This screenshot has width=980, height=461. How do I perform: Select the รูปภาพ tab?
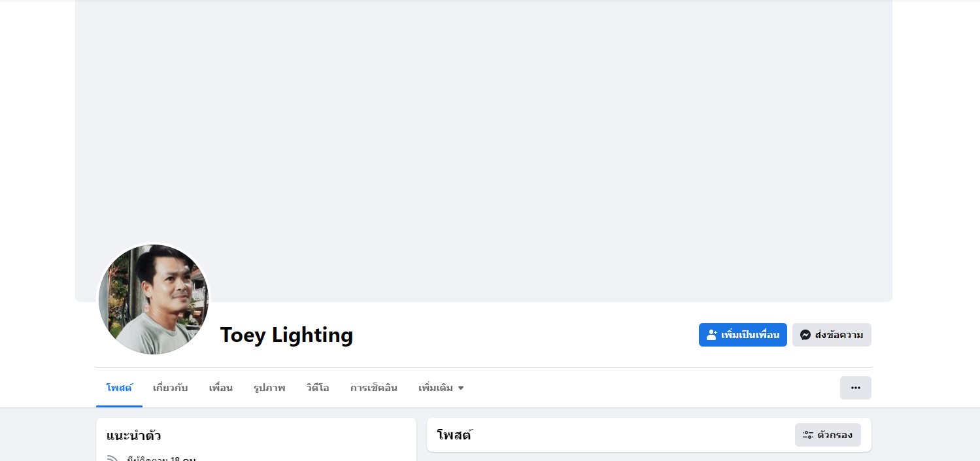pos(269,388)
